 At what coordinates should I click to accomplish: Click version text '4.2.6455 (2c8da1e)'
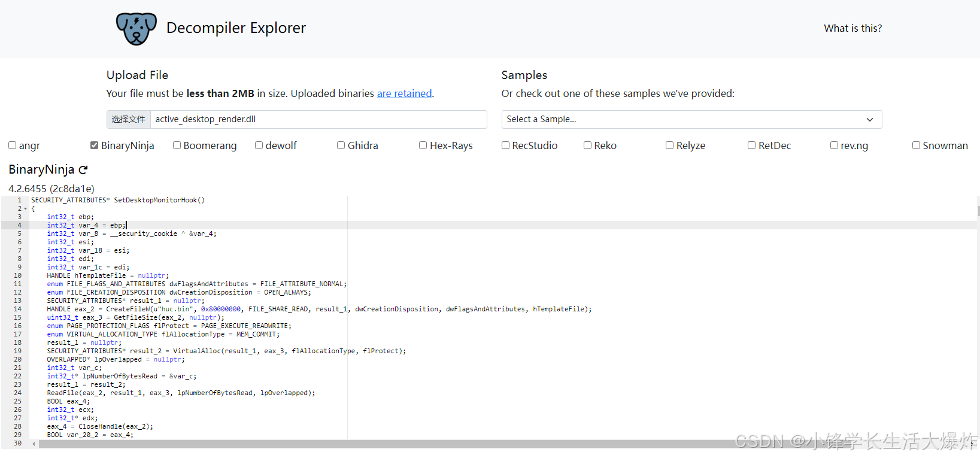(51, 189)
